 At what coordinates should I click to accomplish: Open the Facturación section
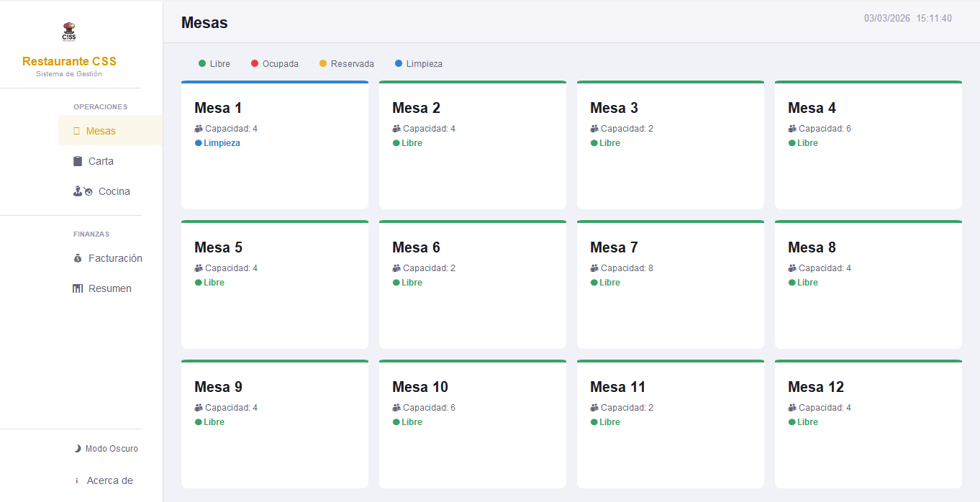click(115, 258)
